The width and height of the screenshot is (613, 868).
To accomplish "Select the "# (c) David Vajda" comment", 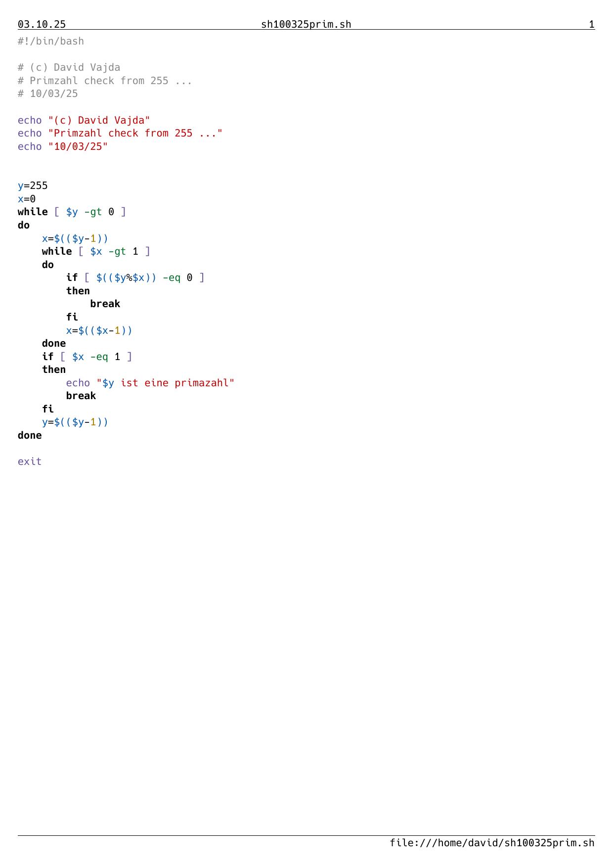I will (x=69, y=67).
